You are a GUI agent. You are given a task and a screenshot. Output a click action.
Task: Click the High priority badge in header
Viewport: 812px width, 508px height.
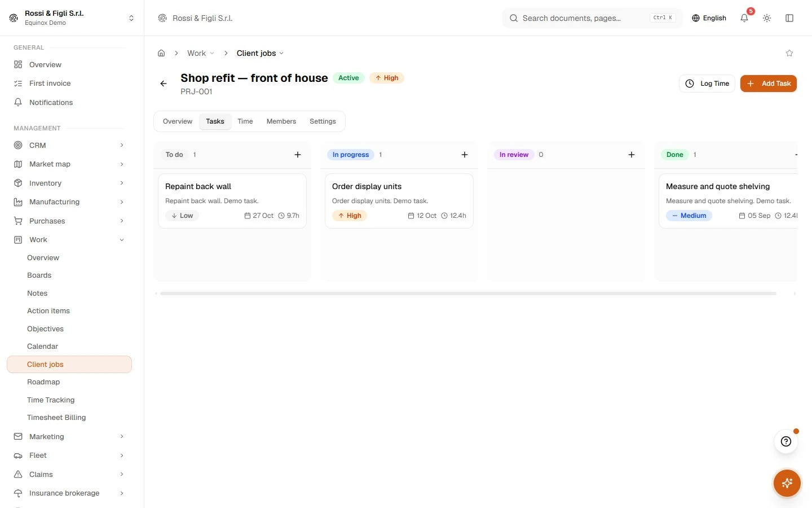[387, 78]
